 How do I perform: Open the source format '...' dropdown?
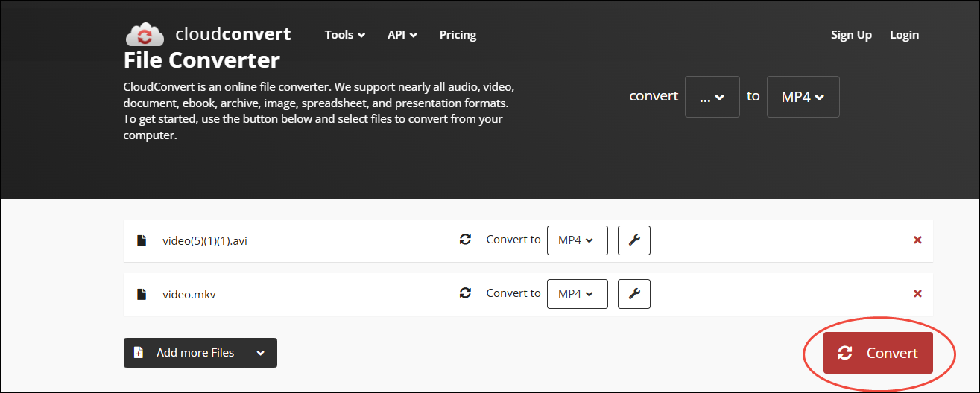click(x=712, y=97)
